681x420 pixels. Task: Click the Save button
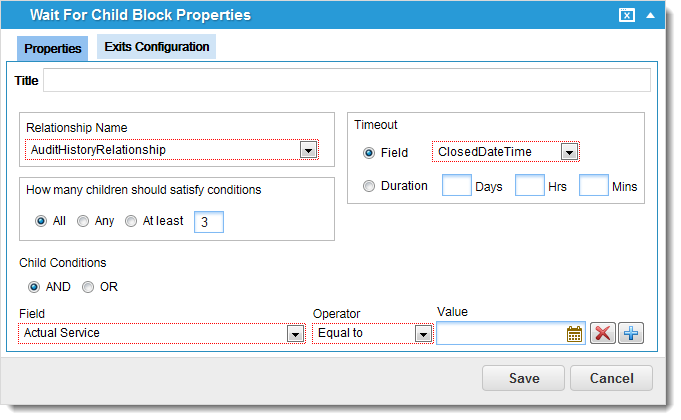click(x=523, y=378)
